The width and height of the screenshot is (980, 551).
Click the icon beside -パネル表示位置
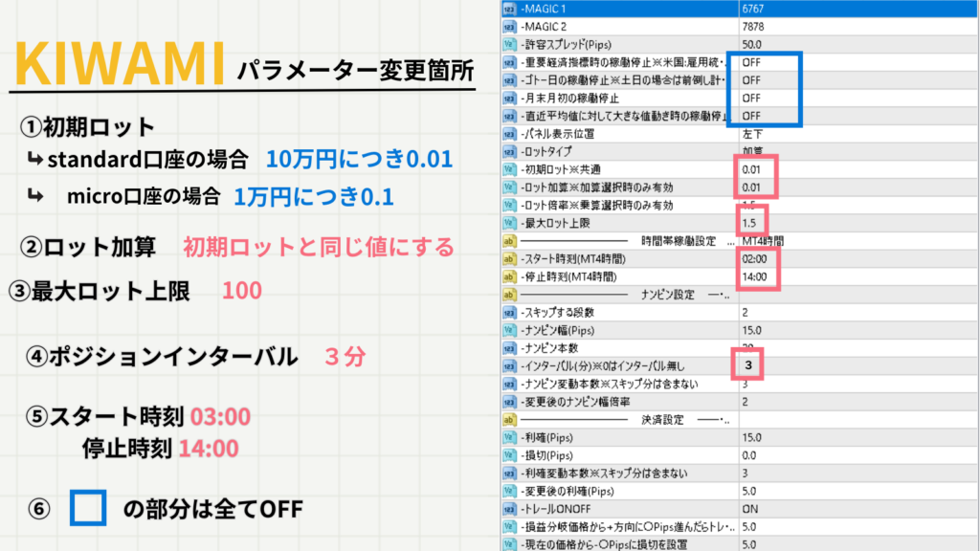tap(509, 134)
